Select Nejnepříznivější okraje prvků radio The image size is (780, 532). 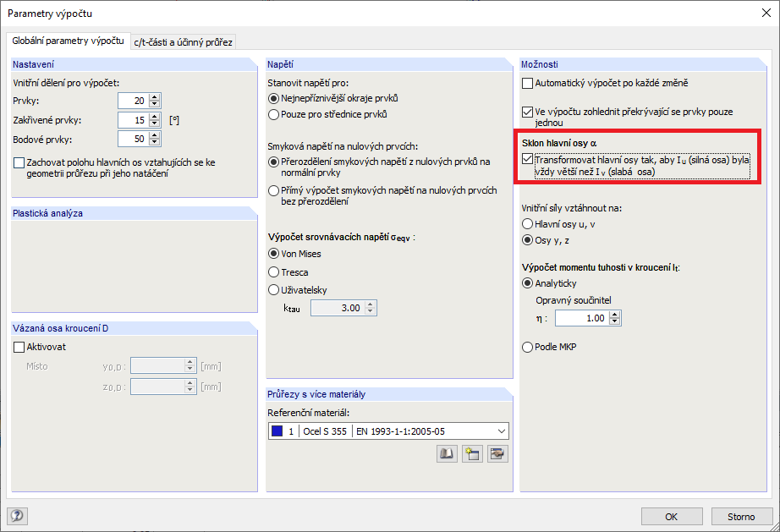273,98
